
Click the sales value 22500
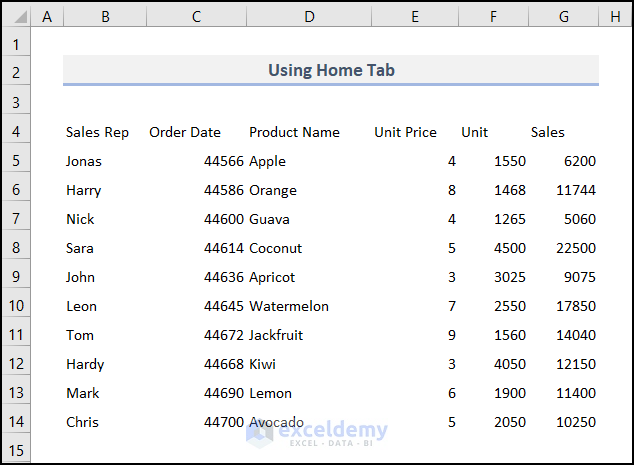[x=576, y=248]
